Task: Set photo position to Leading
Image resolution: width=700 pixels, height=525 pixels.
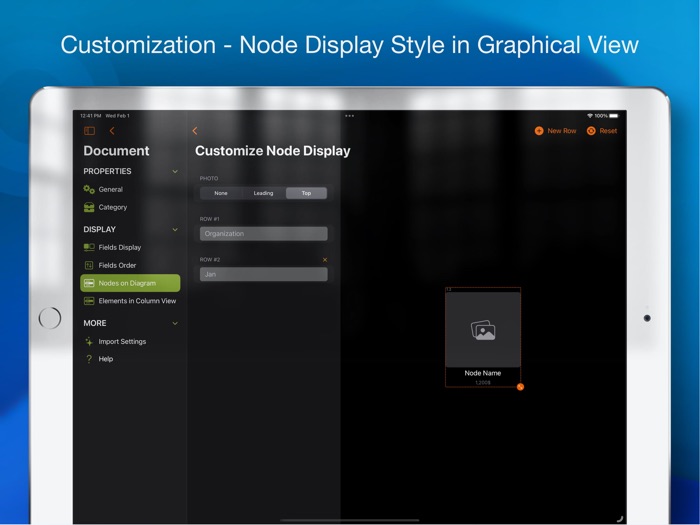Action: 263,193
